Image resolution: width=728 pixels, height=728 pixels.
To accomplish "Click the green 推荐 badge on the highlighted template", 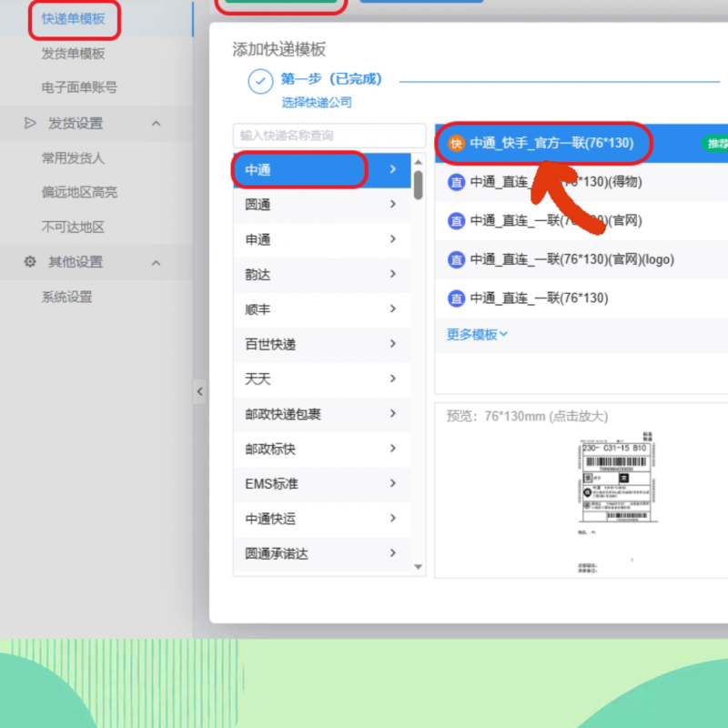I will [x=714, y=143].
